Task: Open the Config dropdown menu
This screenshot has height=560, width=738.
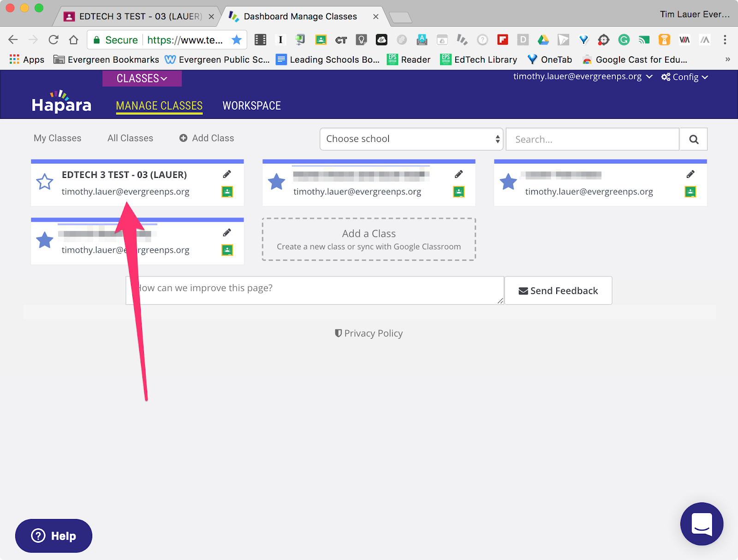Action: pyautogui.click(x=684, y=77)
